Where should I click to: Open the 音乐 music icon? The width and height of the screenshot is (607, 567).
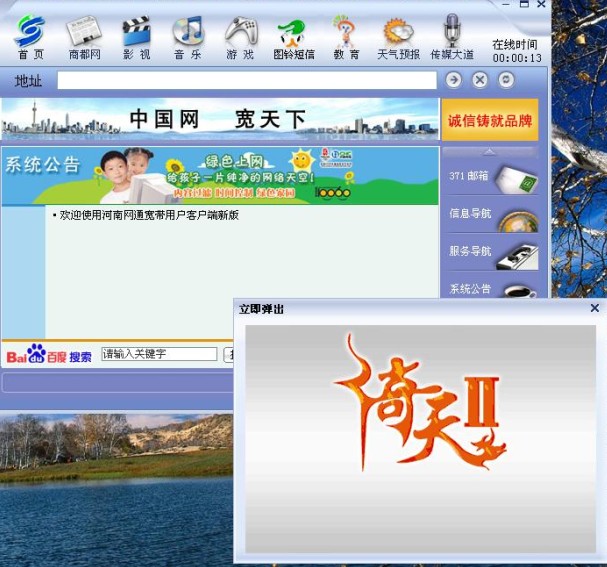pos(188,38)
